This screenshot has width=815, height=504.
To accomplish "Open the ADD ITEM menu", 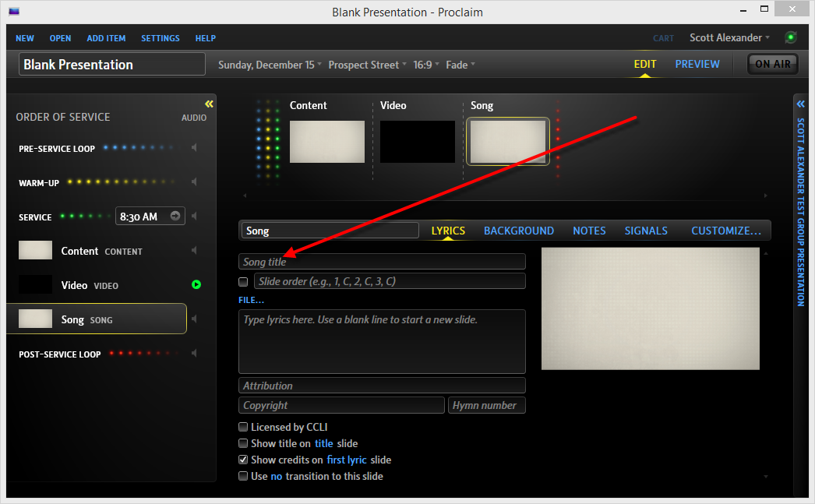I will pos(106,38).
